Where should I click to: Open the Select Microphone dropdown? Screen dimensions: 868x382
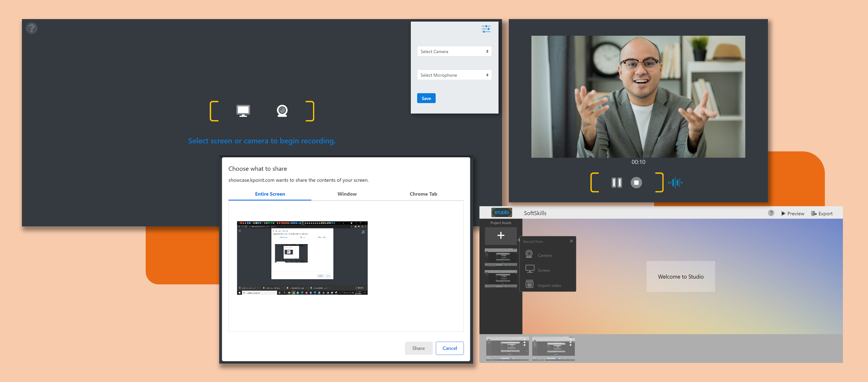coord(454,75)
